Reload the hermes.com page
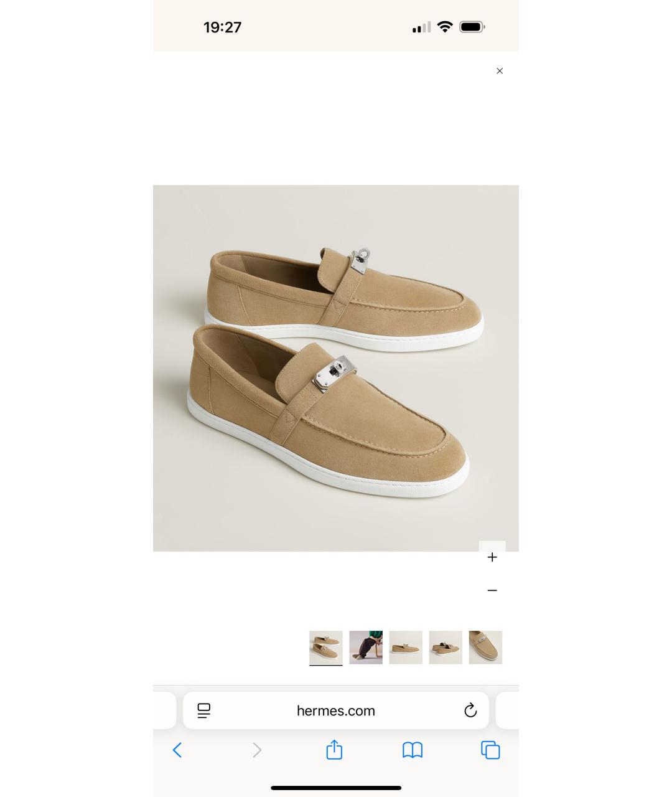The height and width of the screenshot is (797, 672). (470, 710)
